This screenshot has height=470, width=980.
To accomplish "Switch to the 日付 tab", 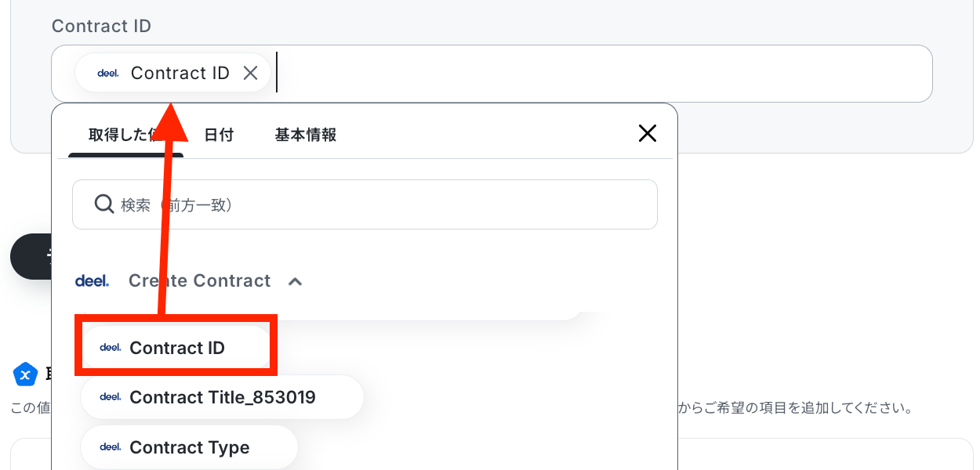I will [219, 135].
